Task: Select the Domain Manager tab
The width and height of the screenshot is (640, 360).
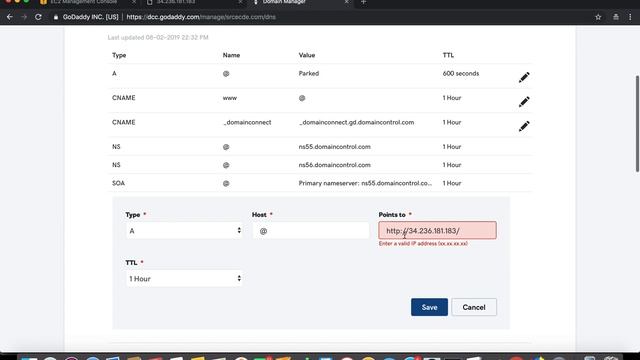Action: click(300, 2)
